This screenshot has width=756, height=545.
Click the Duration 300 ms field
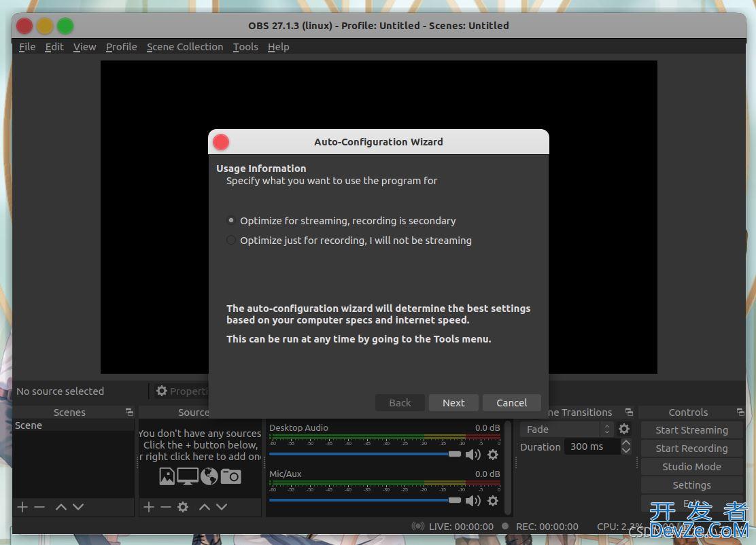pyautogui.click(x=592, y=446)
